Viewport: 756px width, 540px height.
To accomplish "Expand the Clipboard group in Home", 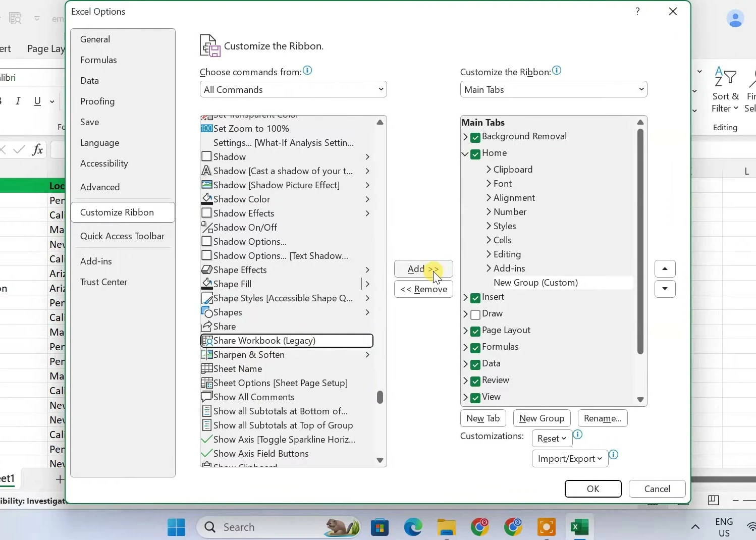I will pyautogui.click(x=489, y=170).
